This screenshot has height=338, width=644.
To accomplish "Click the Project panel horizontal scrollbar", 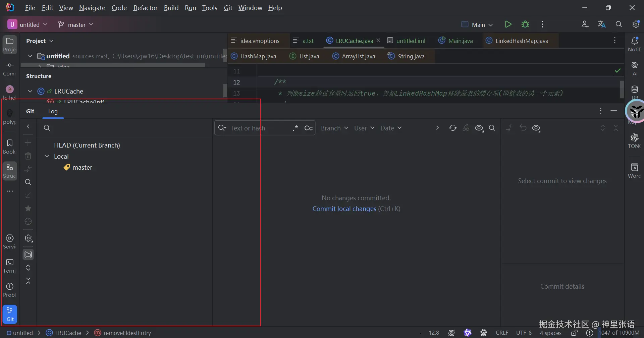I will click(x=113, y=65).
